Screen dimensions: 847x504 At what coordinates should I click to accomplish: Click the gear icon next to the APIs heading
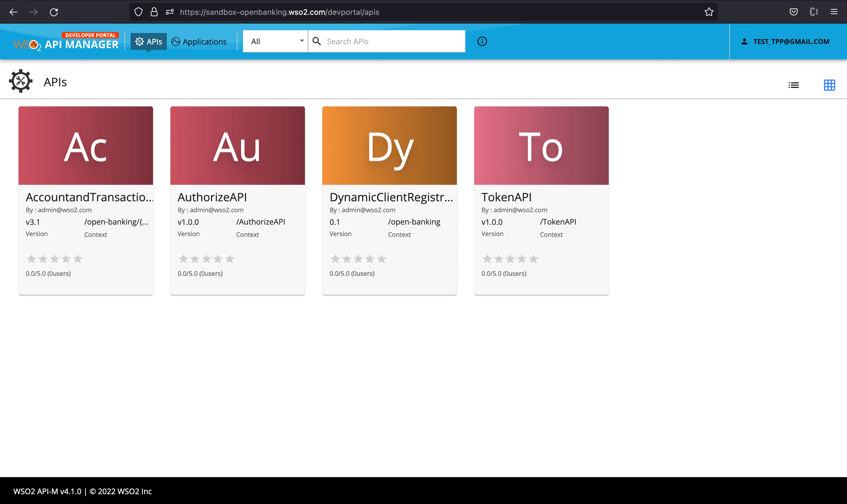(20, 81)
